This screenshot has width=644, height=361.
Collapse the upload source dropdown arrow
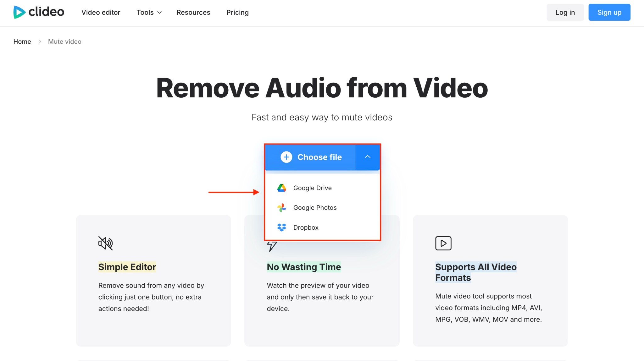pos(368,157)
